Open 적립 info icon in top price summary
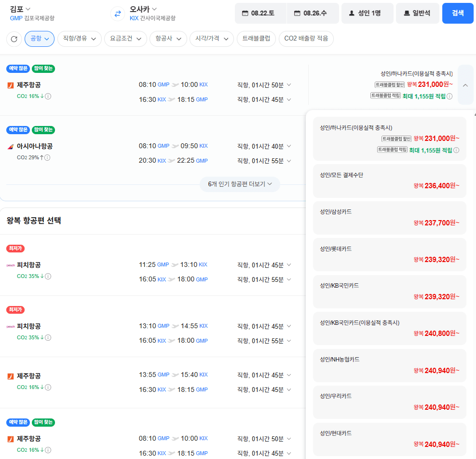This screenshot has width=476, height=459. [449, 97]
